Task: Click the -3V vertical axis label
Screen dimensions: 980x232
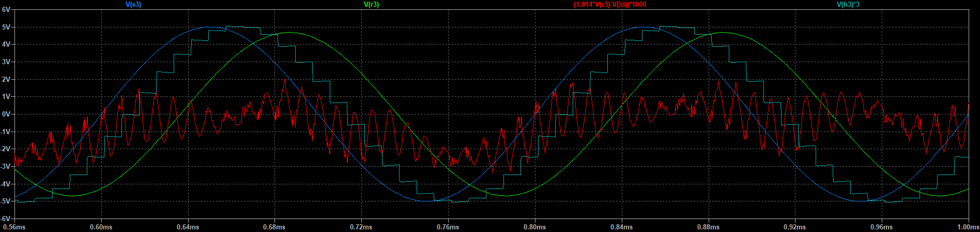Action: 6,166
